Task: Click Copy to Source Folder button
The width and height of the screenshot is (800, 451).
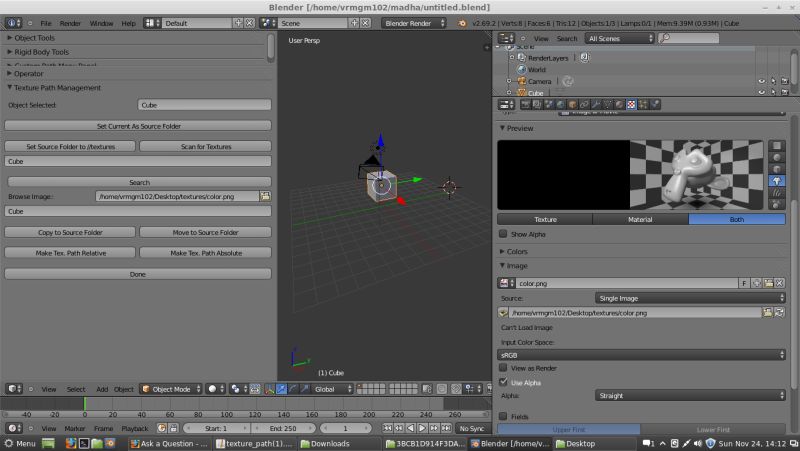Action: click(x=70, y=232)
